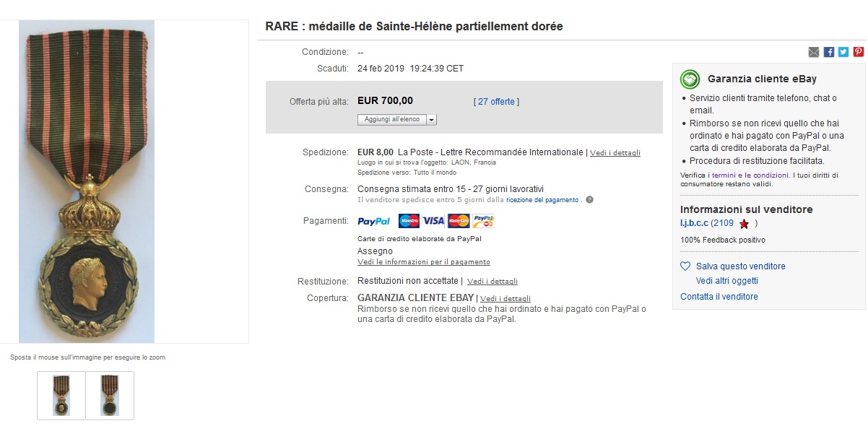Select the first medal thumbnail
The image size is (868, 426).
click(61, 396)
